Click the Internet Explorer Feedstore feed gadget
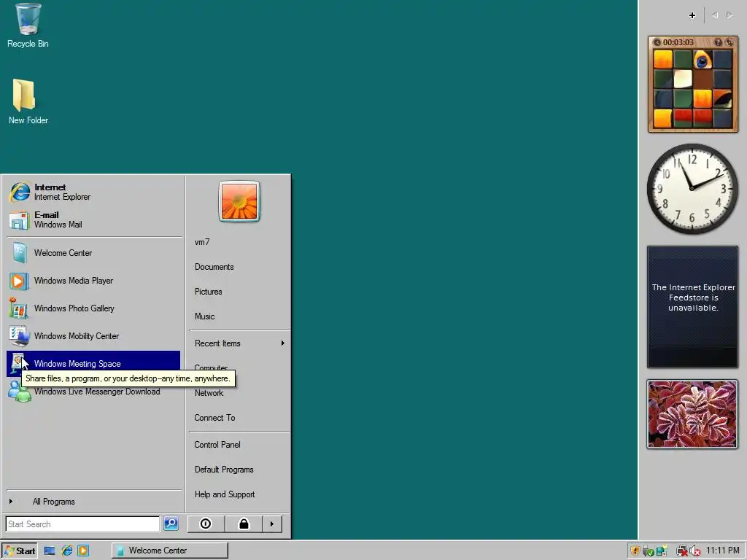Image resolution: width=747 pixels, height=560 pixels. (692, 307)
